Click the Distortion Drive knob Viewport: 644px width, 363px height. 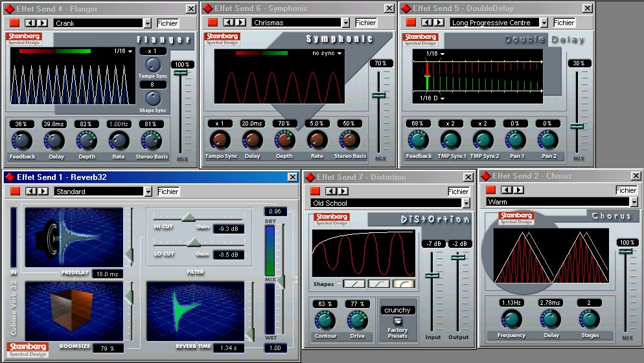pyautogui.click(x=358, y=321)
